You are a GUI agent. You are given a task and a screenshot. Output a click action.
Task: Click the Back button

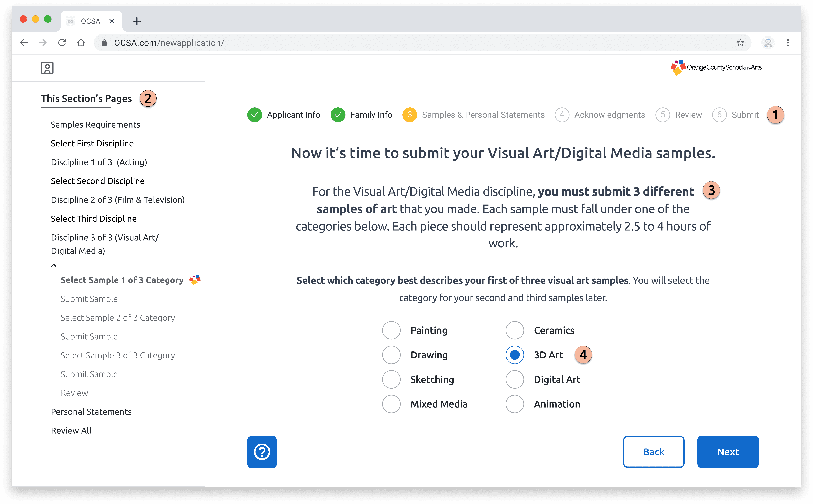pos(654,452)
